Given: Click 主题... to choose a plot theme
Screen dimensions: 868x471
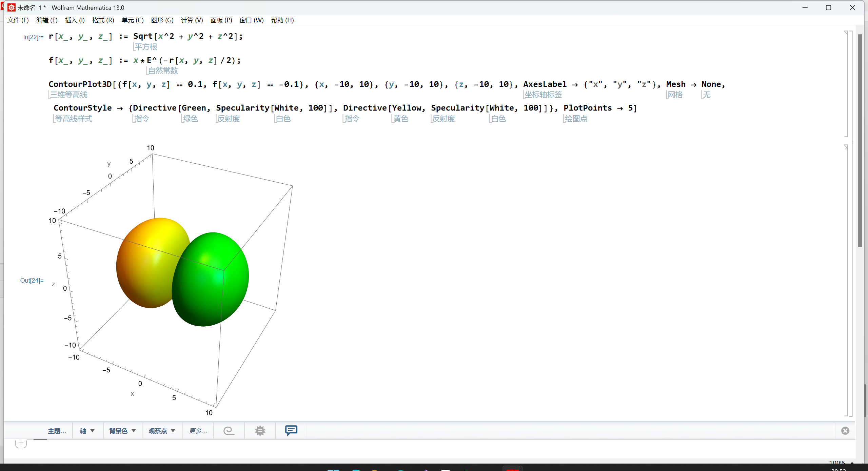Looking at the screenshot, I should click(57, 430).
